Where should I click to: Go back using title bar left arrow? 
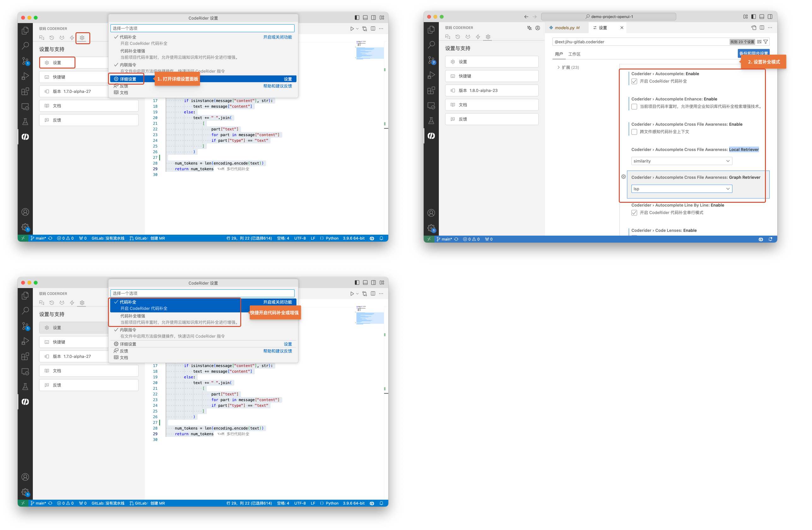526,17
